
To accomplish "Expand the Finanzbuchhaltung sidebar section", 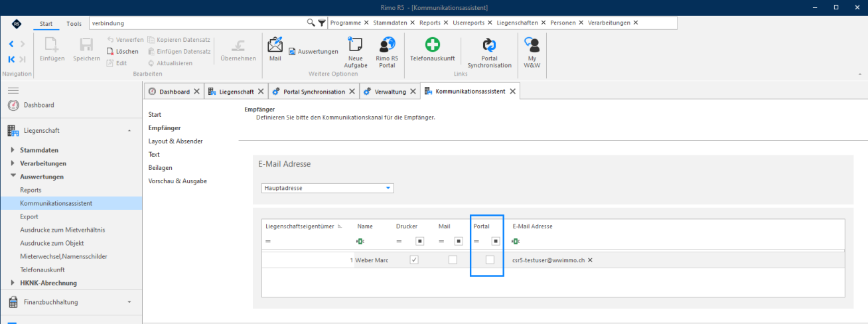I will pos(129,302).
